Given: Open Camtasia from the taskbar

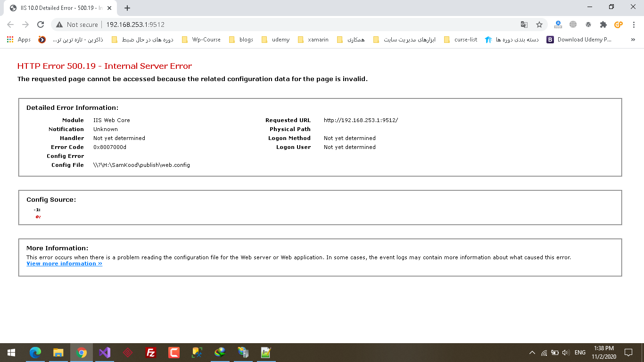Looking at the screenshot, I should pyautogui.click(x=174, y=353).
